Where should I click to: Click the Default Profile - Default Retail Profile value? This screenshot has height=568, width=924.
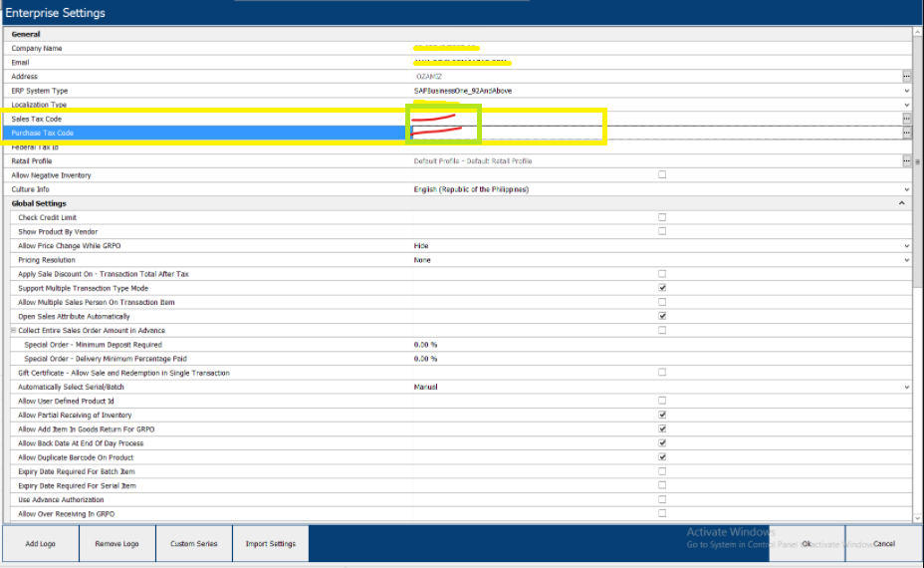point(473,161)
